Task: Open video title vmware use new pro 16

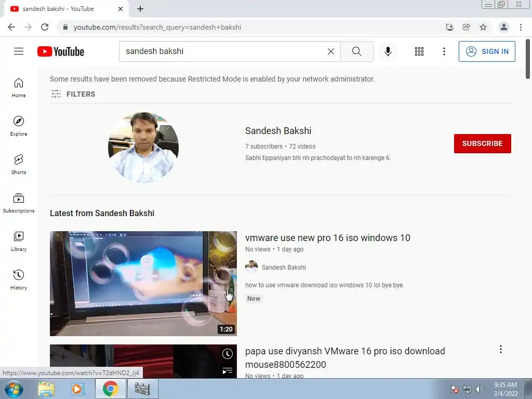Action: pos(328,238)
